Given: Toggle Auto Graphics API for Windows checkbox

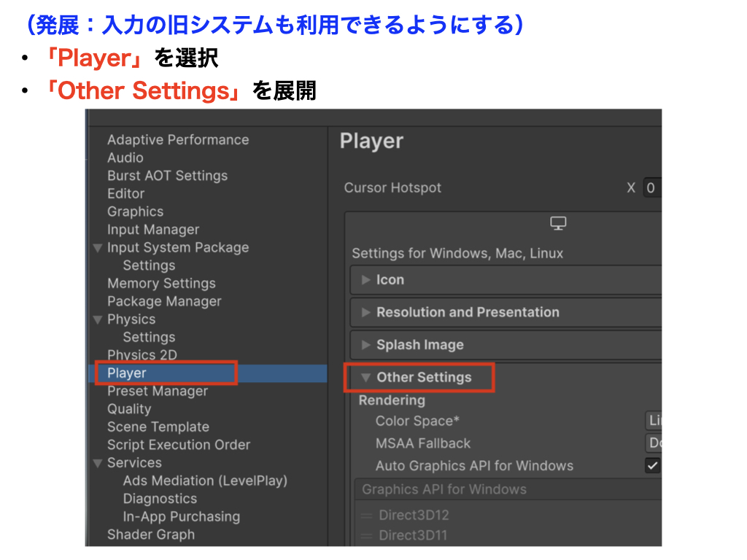Looking at the screenshot, I should (652, 466).
